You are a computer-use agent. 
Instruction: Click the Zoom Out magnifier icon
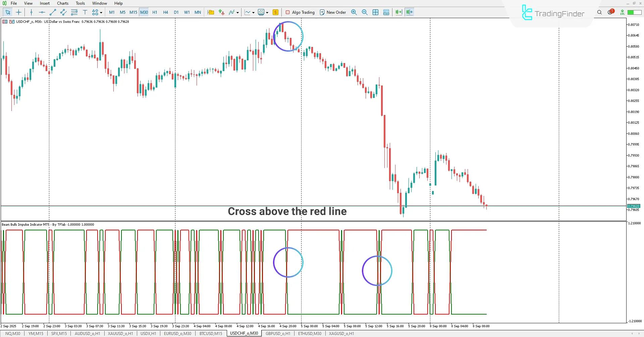[365, 12]
